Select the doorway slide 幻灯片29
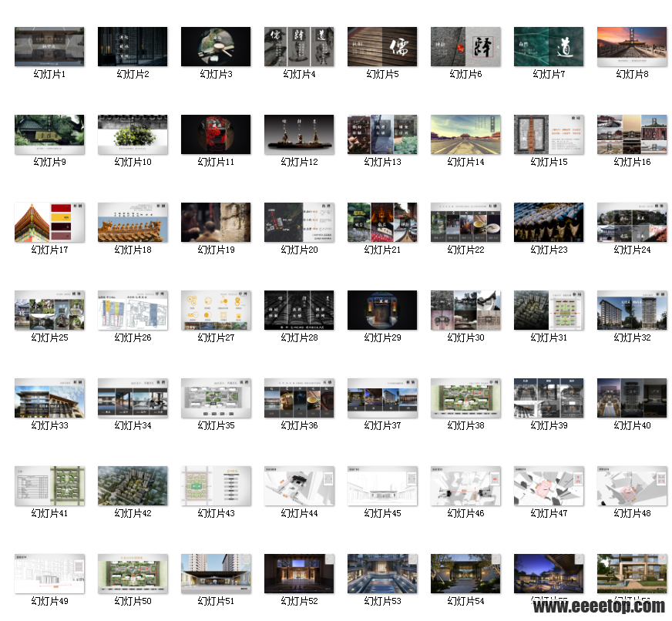 [382, 310]
